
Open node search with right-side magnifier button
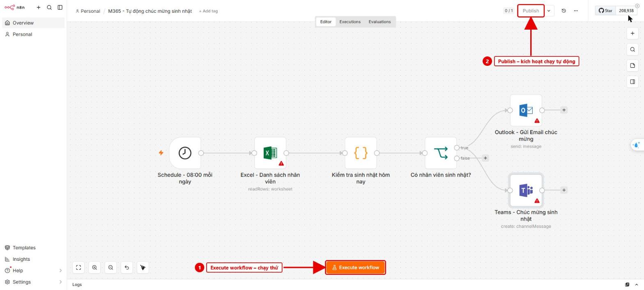pos(632,49)
